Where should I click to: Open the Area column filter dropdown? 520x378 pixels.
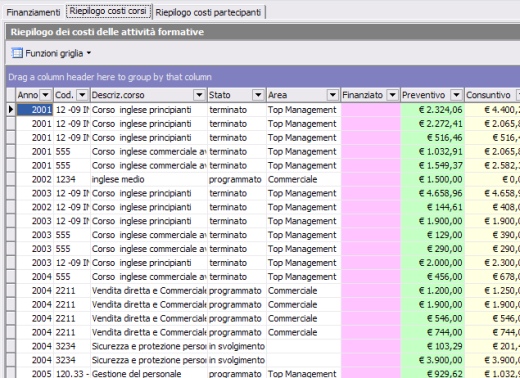[x=332, y=95]
